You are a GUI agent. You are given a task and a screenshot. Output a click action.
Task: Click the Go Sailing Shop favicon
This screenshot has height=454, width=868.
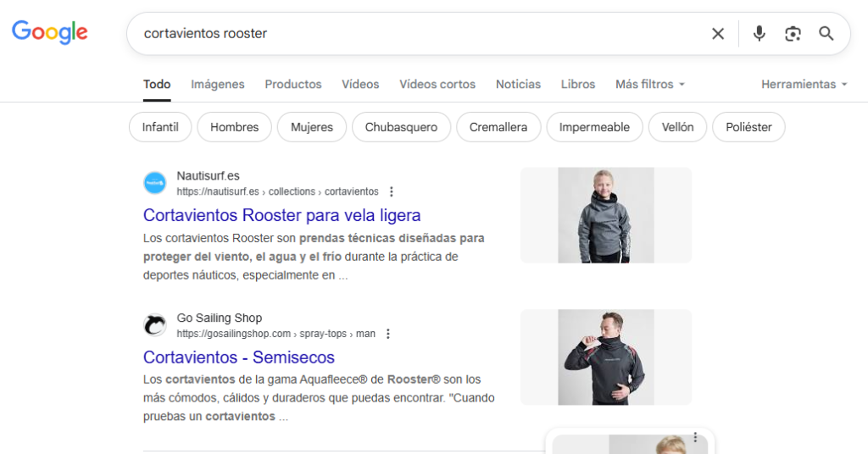[155, 325]
